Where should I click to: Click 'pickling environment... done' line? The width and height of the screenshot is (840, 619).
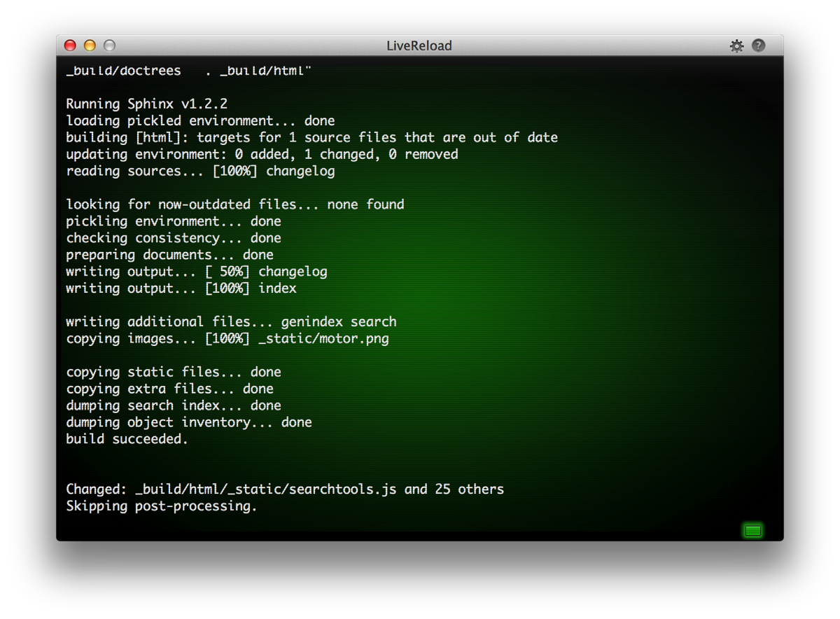coord(174,222)
